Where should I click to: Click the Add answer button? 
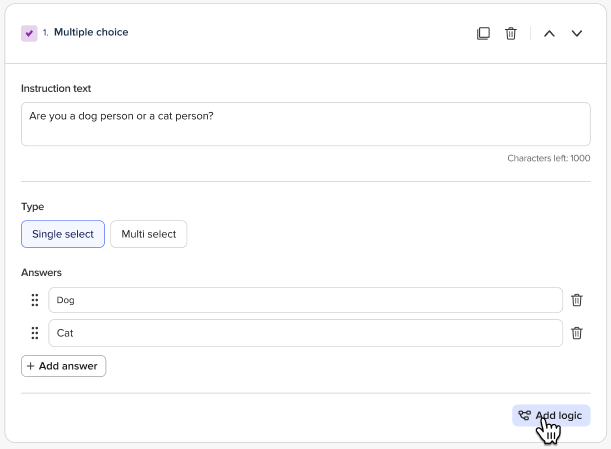[x=64, y=366]
